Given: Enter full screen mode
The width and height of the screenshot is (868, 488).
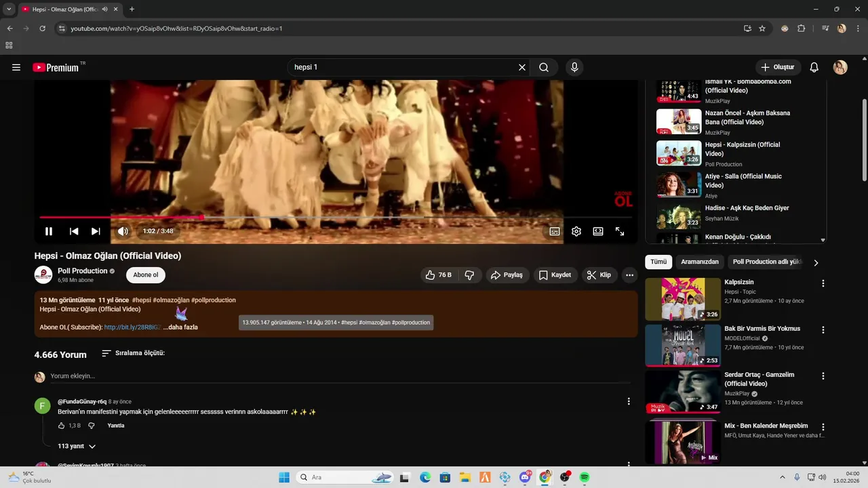Looking at the screenshot, I should point(620,231).
